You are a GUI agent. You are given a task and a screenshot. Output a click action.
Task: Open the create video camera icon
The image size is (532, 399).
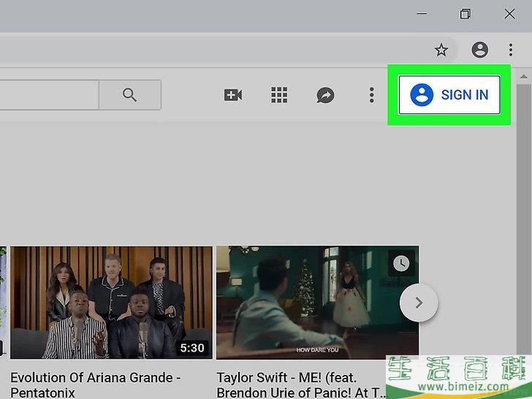tap(232, 95)
